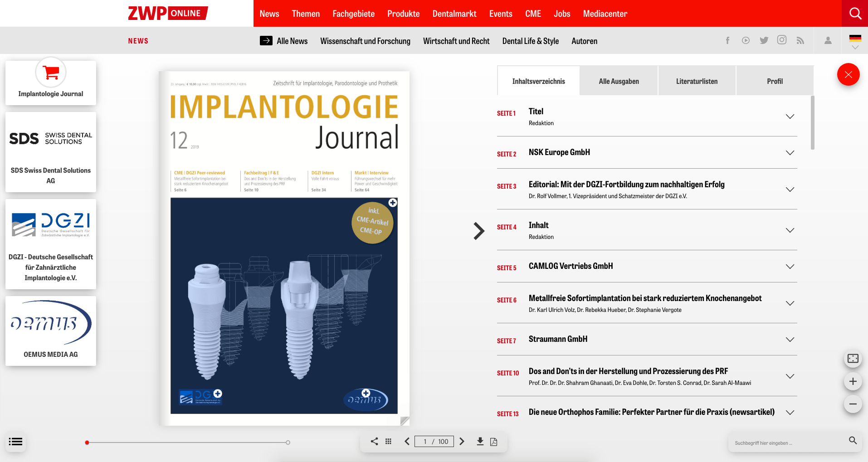Open Wissenschaft und Forschung news link
The width and height of the screenshot is (868, 462).
pyautogui.click(x=365, y=41)
